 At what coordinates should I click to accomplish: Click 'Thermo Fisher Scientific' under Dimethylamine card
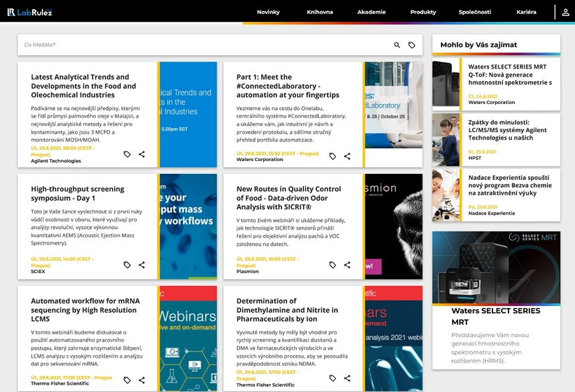point(265,385)
